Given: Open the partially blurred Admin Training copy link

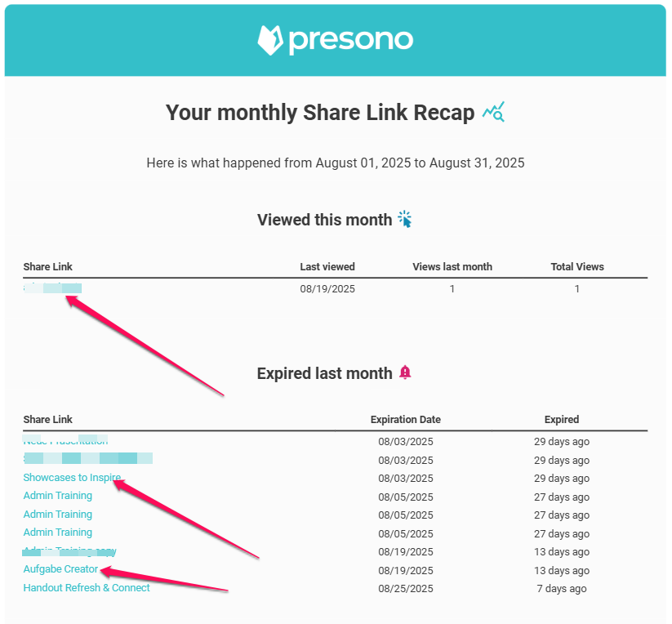Looking at the screenshot, I should [x=69, y=551].
